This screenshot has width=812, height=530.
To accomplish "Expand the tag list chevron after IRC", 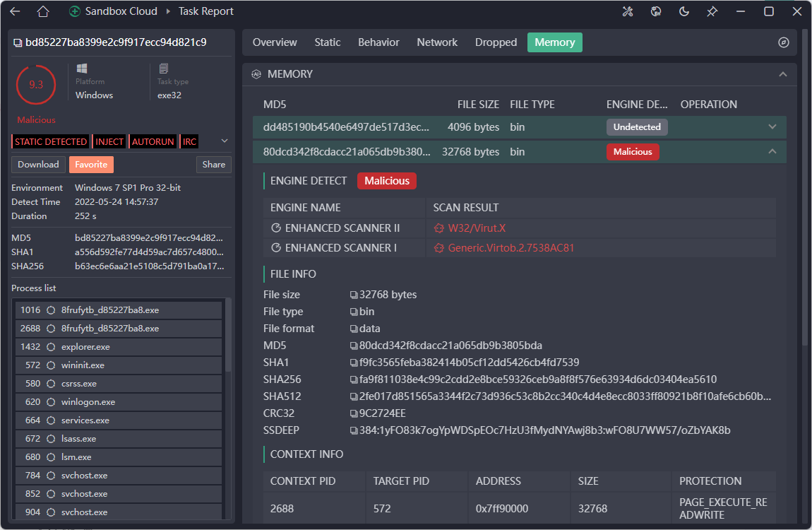I will (225, 141).
